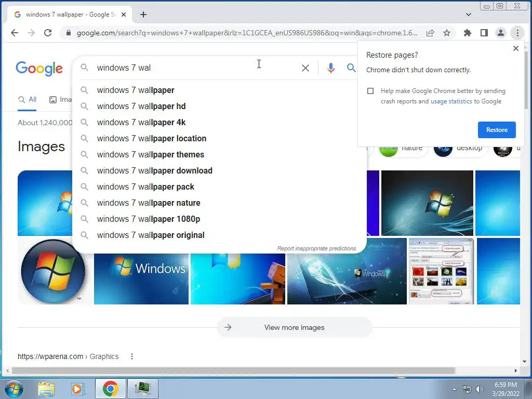Click the tab search down arrow
Screen dimensions: 532x399
point(469,15)
